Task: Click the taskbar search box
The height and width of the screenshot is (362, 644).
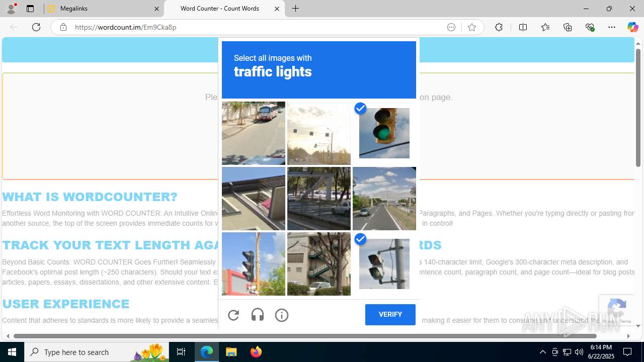Action: point(97,352)
